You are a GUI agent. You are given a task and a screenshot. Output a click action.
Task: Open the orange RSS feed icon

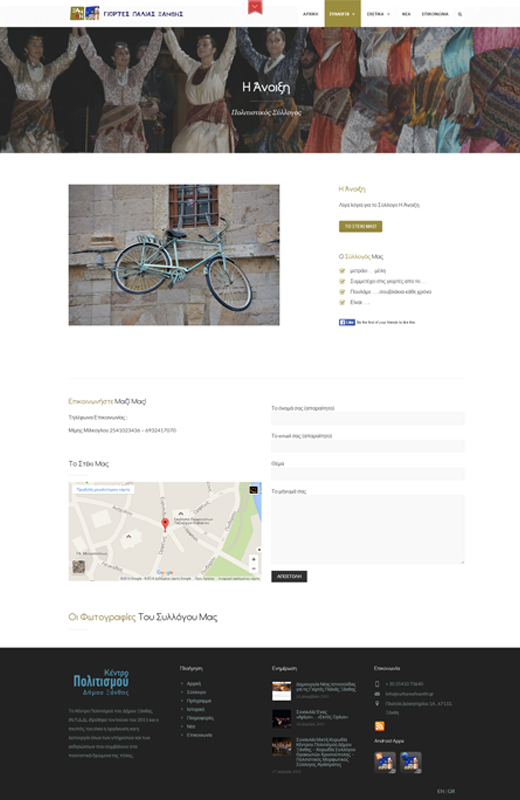point(379,726)
